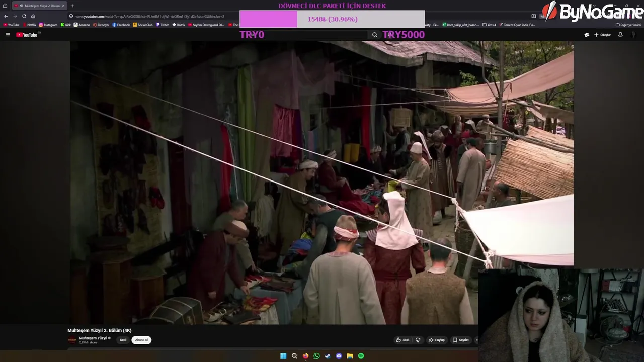Open the Facebook bookmark
Image resolution: width=644 pixels, height=362 pixels.
[x=121, y=25]
